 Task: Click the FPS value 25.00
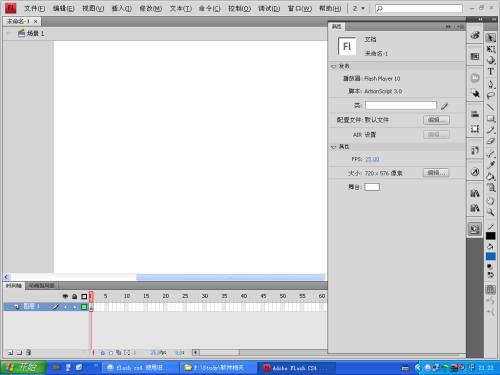click(372, 159)
